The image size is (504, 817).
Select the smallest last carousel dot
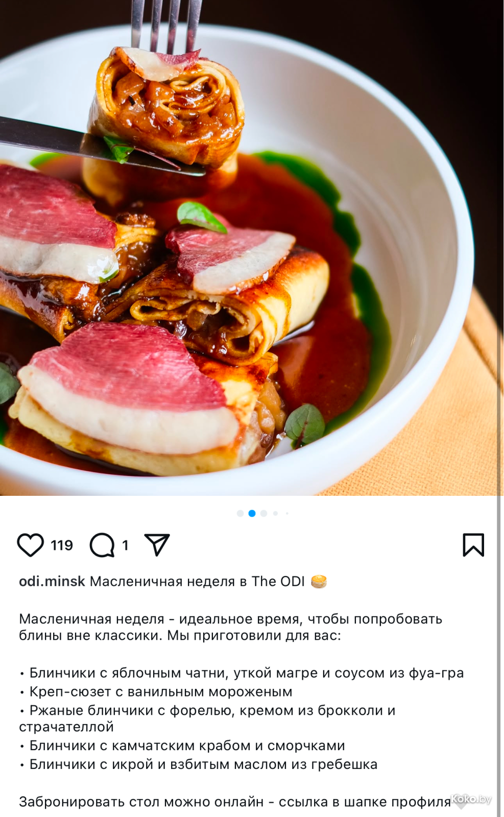(x=287, y=513)
